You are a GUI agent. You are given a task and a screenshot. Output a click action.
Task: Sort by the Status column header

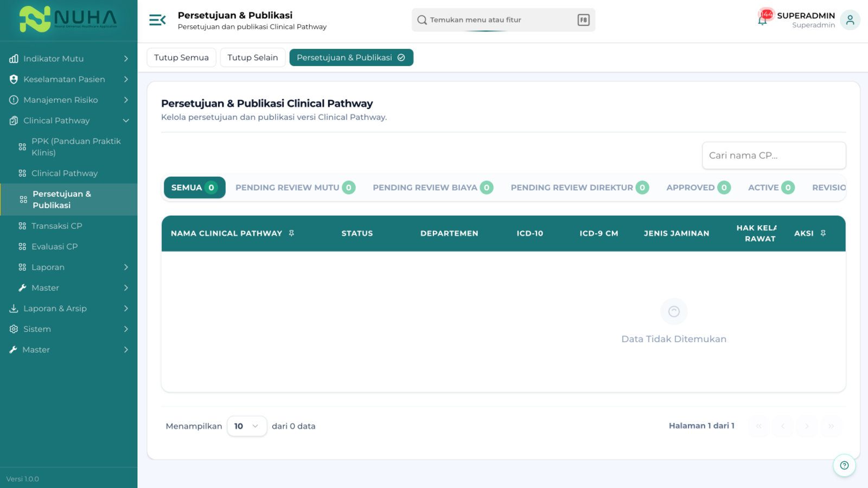tap(357, 233)
